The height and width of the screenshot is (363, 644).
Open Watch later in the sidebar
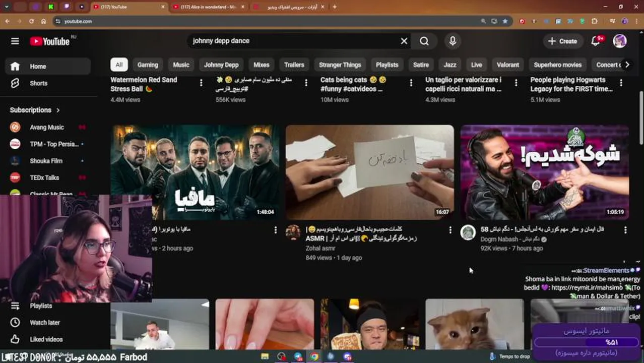(x=48, y=322)
